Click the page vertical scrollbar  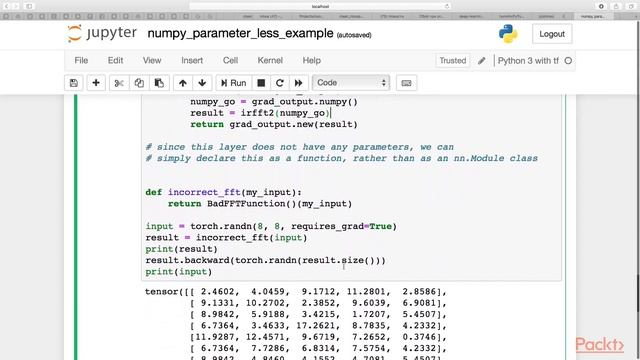(637, 293)
